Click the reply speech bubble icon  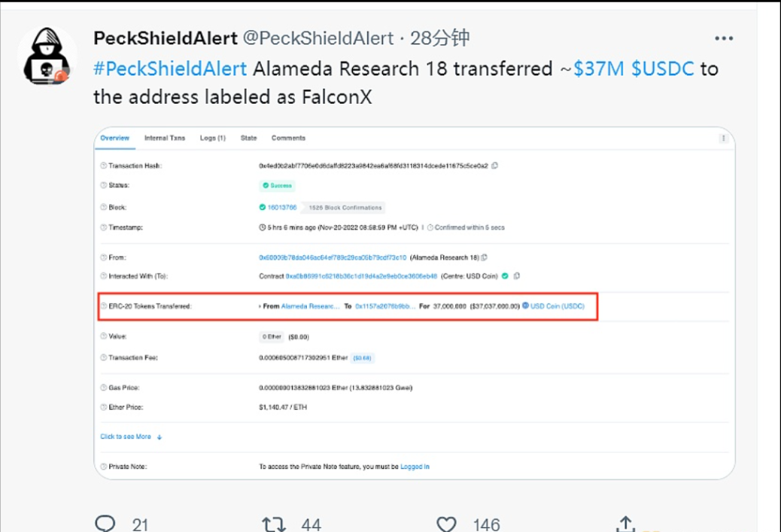(105, 524)
